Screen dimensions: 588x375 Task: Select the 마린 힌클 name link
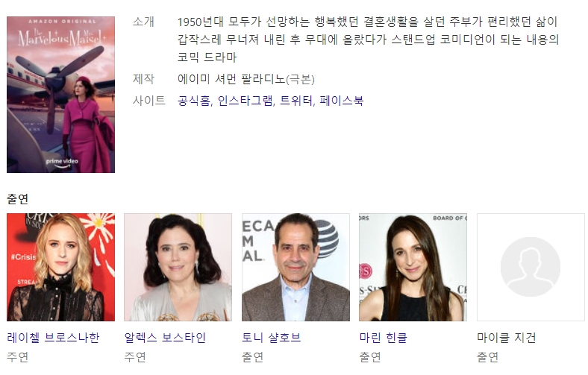384,338
